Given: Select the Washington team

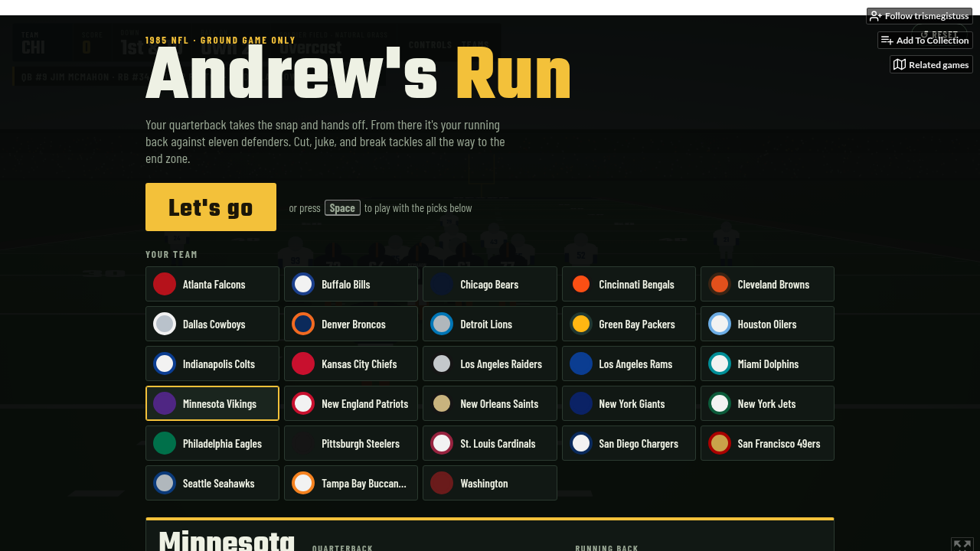Looking at the screenshot, I should (x=490, y=483).
